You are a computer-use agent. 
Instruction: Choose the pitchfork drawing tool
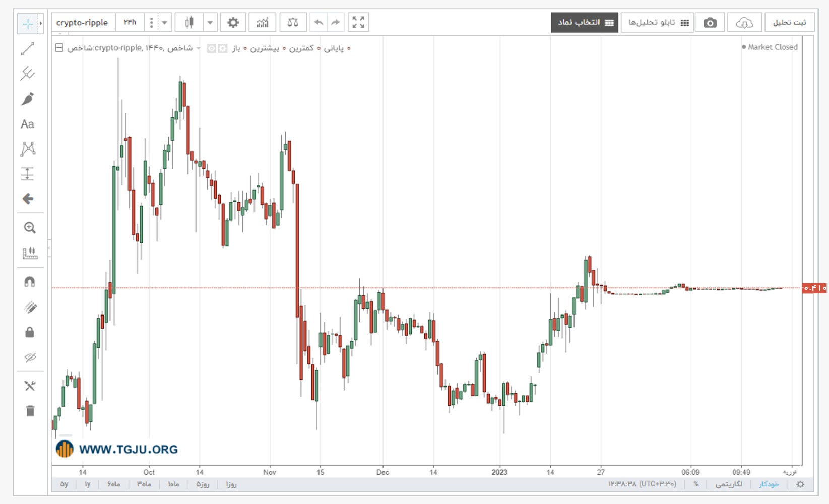pyautogui.click(x=28, y=74)
